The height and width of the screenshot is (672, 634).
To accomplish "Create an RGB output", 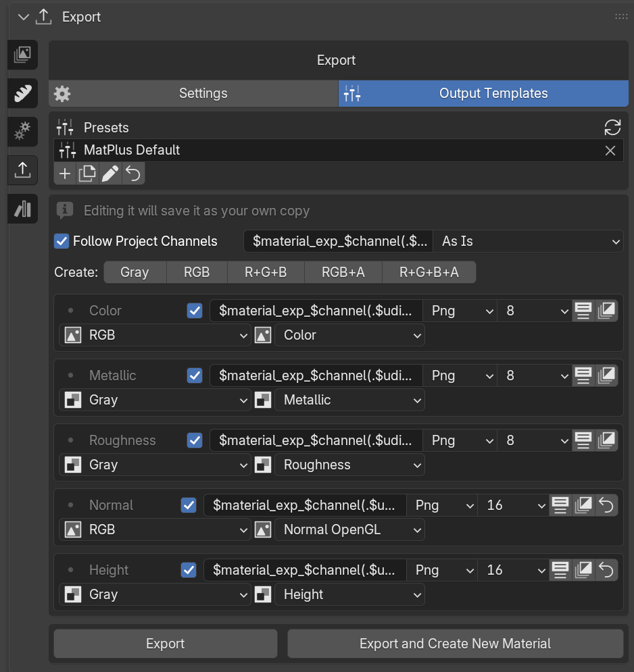I will point(197,272).
